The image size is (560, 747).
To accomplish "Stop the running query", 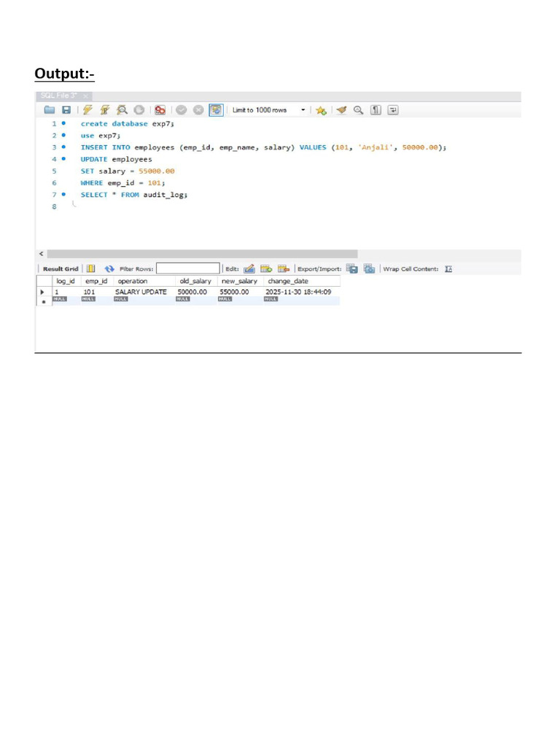I will coord(139,110).
